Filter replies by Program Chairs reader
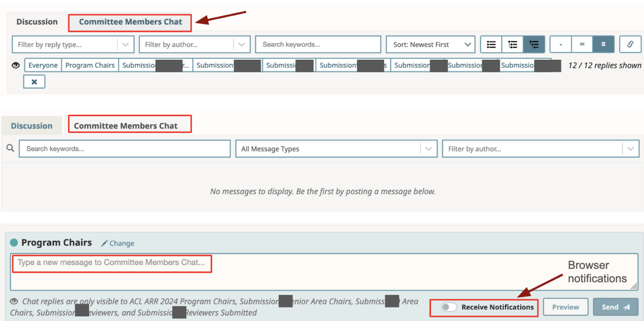The image size is (644, 321). [x=90, y=65]
